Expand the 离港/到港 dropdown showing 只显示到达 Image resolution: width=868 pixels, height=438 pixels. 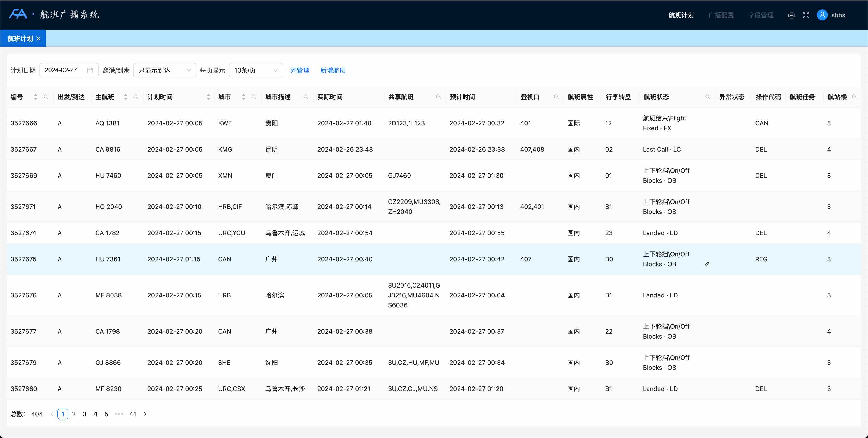point(164,70)
